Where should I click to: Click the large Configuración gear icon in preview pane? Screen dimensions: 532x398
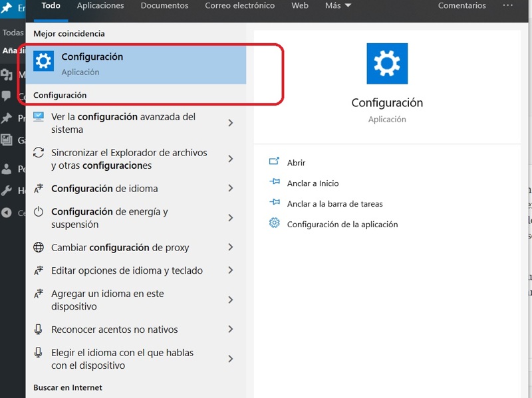tap(387, 64)
